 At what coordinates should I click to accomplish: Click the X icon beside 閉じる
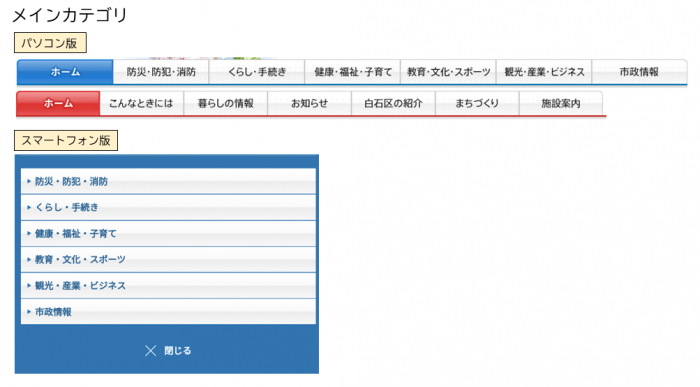[x=150, y=351]
